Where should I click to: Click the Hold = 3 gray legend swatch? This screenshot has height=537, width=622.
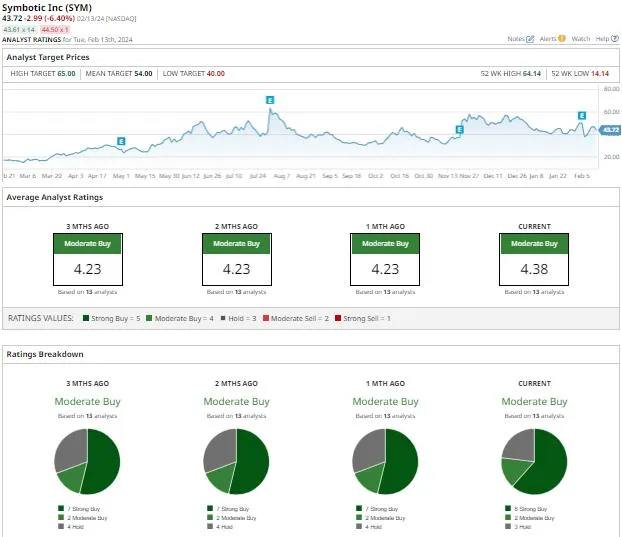coord(223,318)
